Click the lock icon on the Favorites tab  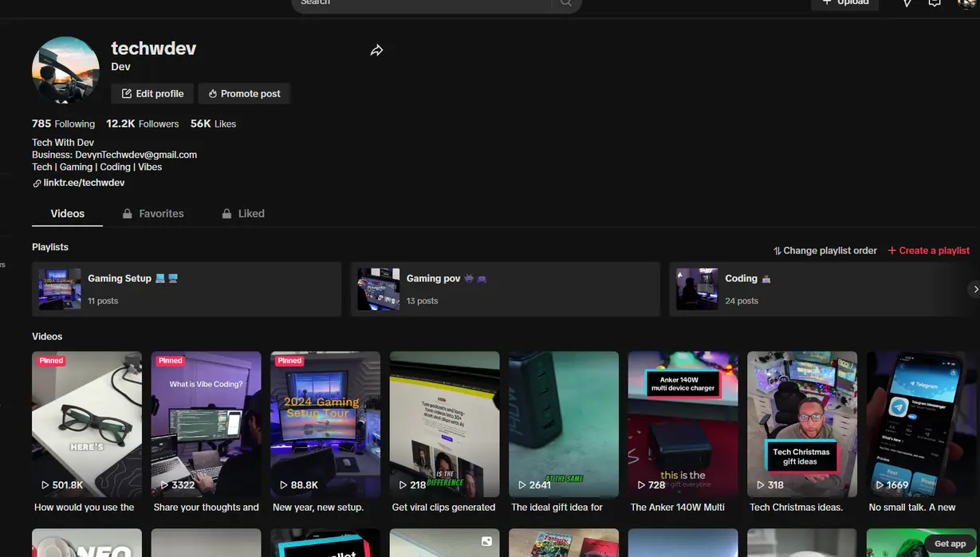pos(127,214)
